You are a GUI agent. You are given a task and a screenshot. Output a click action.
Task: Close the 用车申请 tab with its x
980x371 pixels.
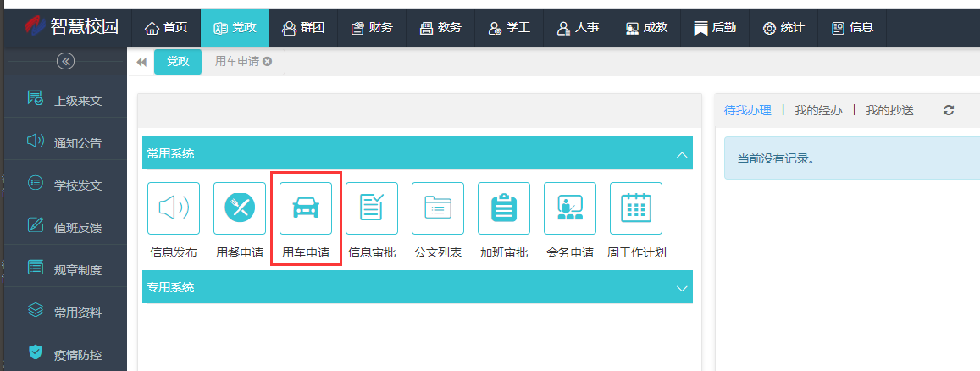click(268, 61)
